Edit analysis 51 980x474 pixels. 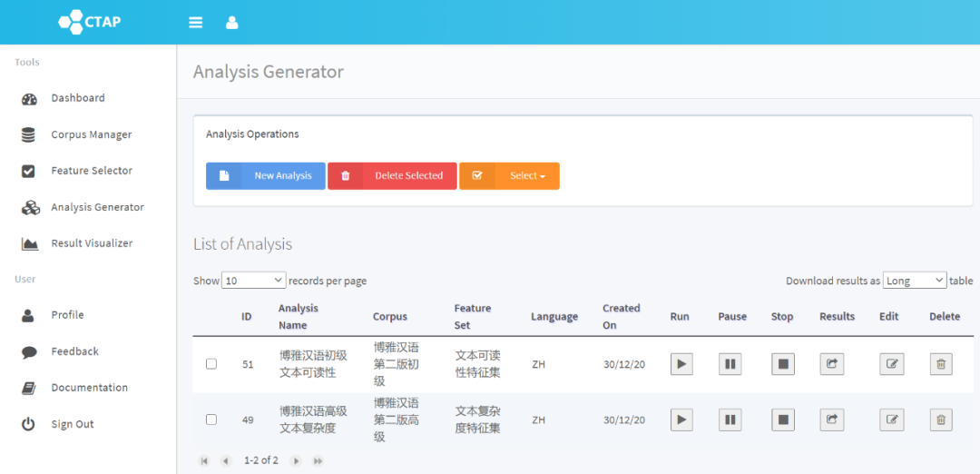click(x=892, y=364)
